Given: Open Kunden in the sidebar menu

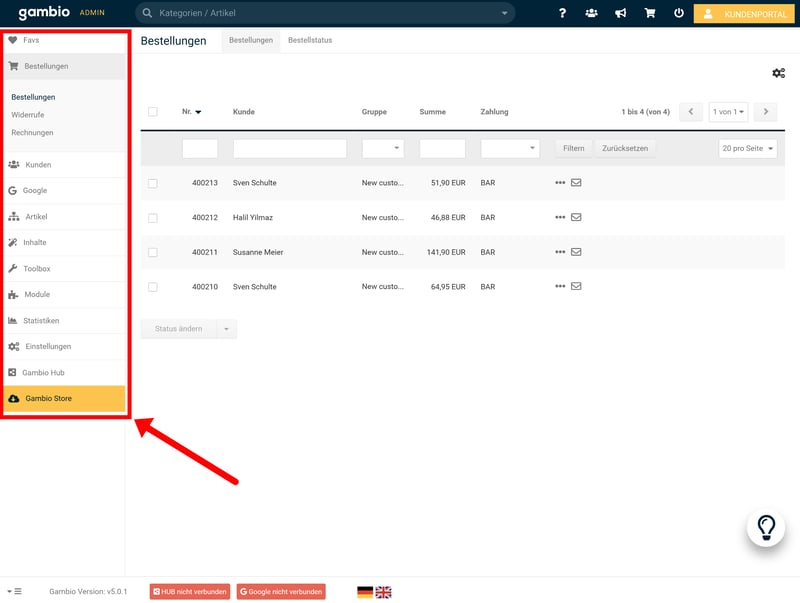Looking at the screenshot, I should pyautogui.click(x=38, y=165).
